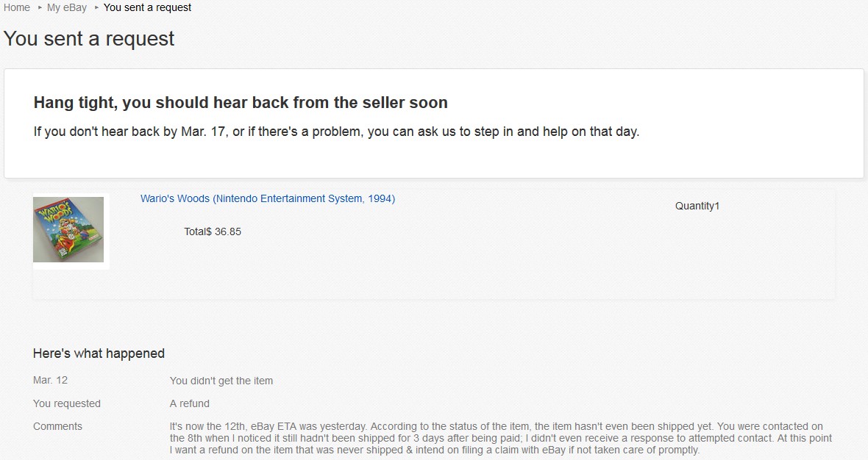Viewport: 868px width, 460px height.
Task: Select the current breadcrumb 'You sent a request'
Action: (147, 7)
